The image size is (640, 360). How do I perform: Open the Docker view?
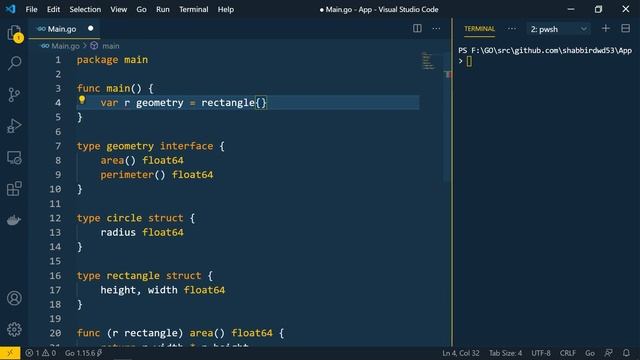click(x=14, y=220)
